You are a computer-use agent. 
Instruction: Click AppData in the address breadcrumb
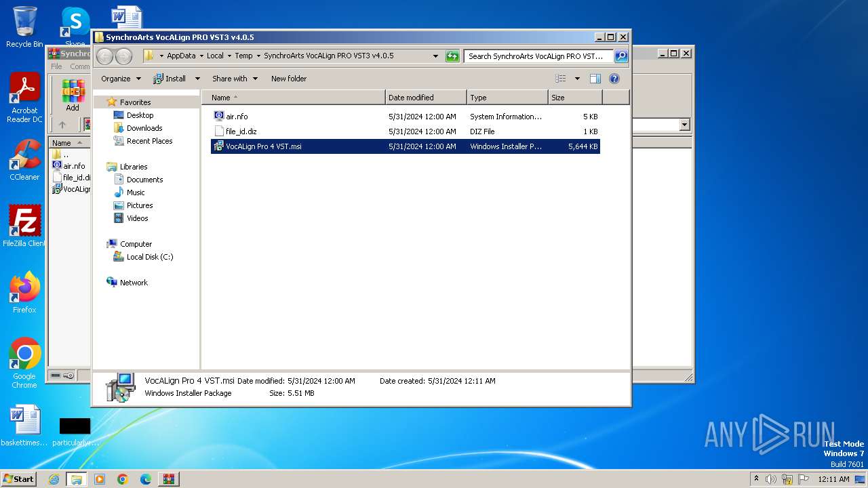(x=181, y=56)
